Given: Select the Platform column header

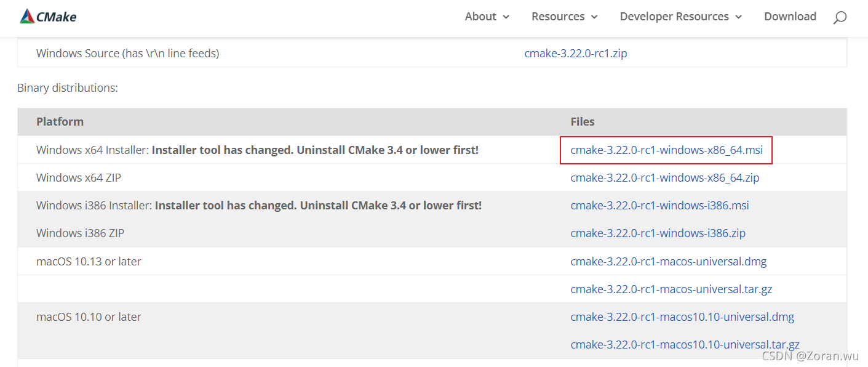Looking at the screenshot, I should [x=60, y=122].
